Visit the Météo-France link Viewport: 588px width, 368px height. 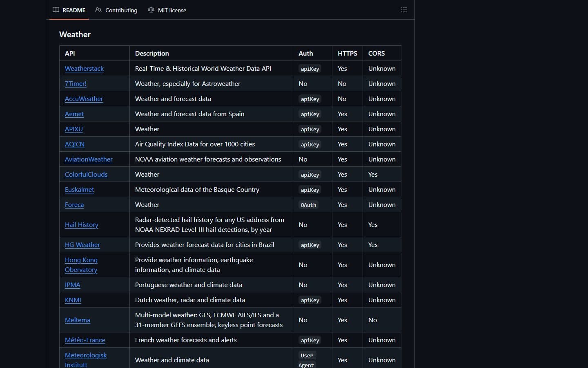(x=85, y=340)
